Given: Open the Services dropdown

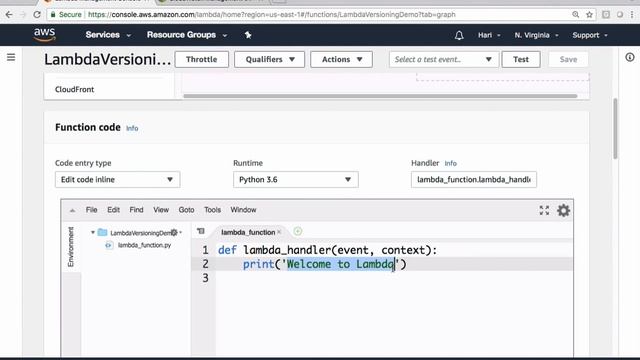Looking at the screenshot, I should coord(108,35).
